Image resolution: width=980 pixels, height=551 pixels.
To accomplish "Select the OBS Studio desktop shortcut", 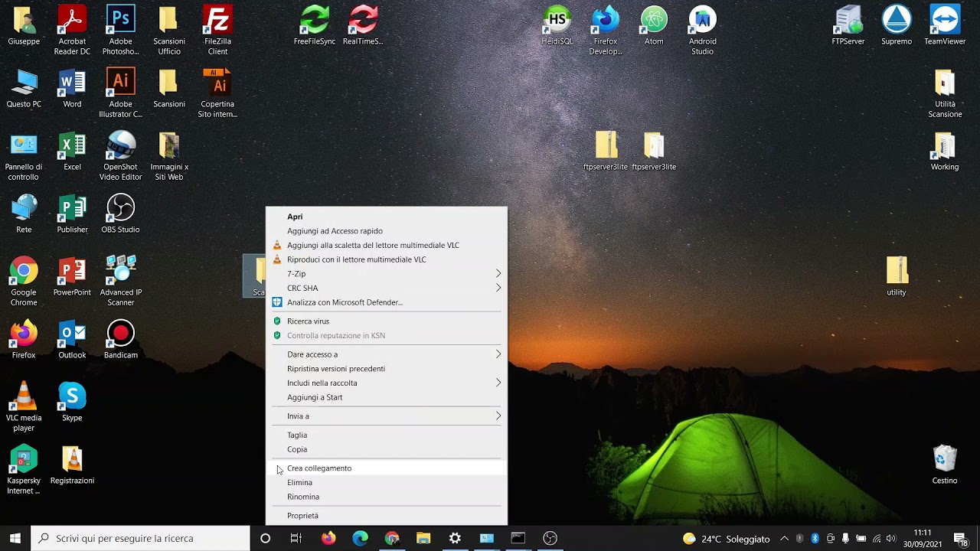I will click(120, 214).
